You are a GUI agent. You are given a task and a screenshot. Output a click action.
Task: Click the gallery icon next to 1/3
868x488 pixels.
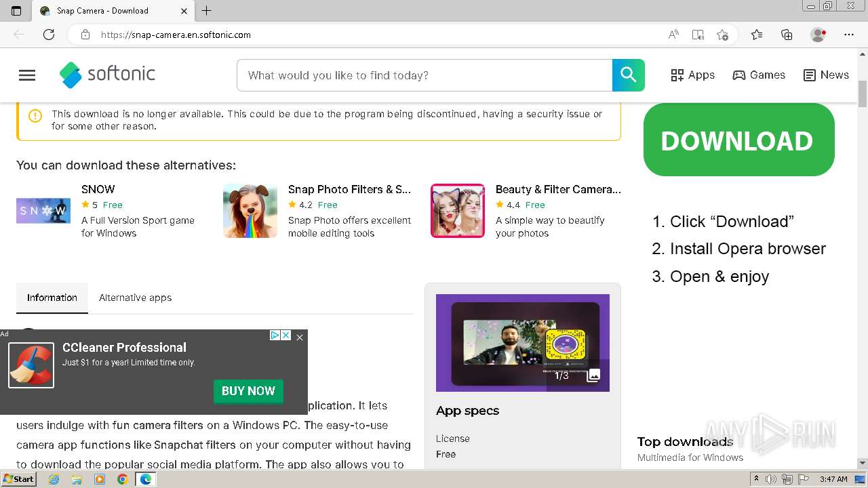[593, 375]
